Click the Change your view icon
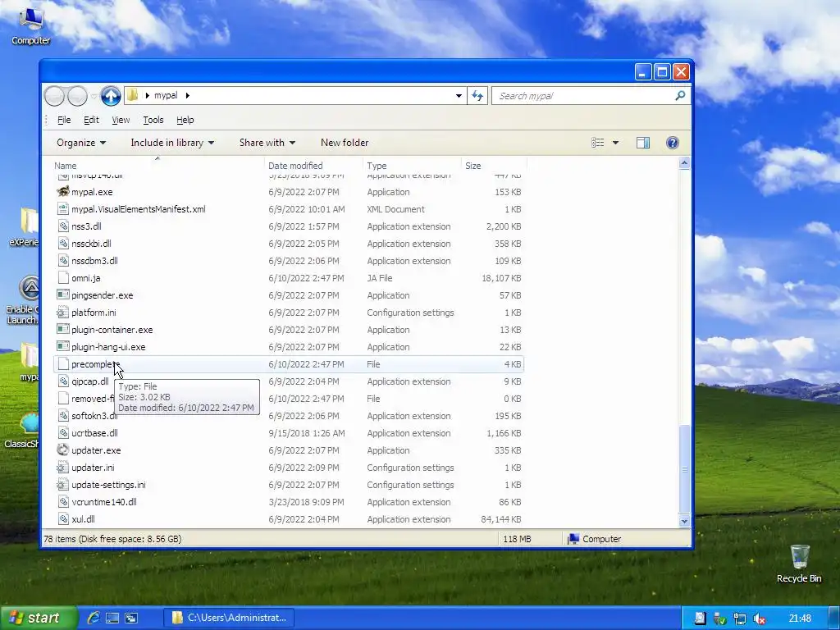This screenshot has width=840, height=630. click(x=597, y=143)
